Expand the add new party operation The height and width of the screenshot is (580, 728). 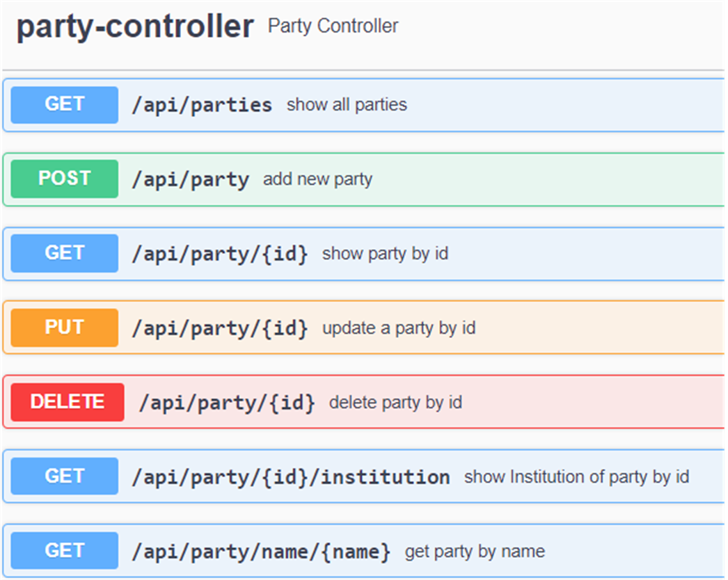[x=364, y=179]
